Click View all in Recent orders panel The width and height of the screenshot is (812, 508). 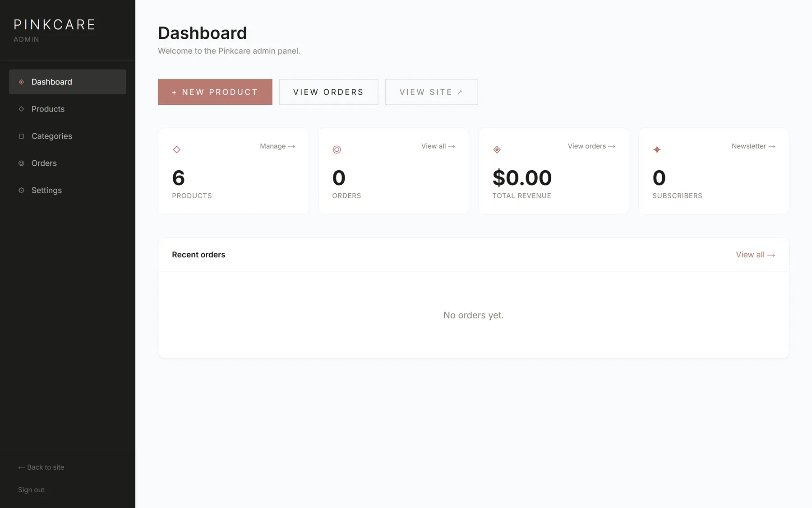756,255
